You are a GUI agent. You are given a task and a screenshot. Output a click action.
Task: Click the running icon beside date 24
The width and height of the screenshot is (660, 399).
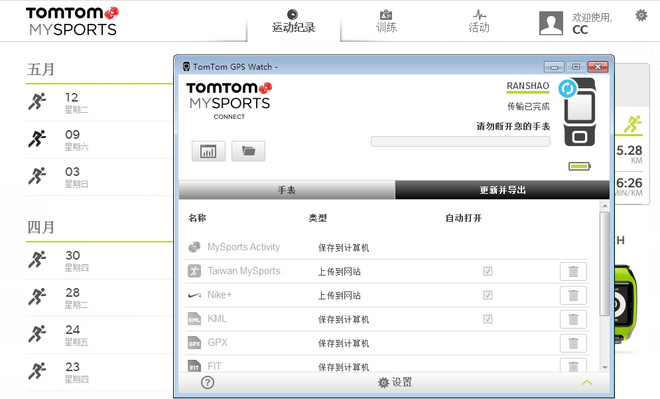pos(37,333)
